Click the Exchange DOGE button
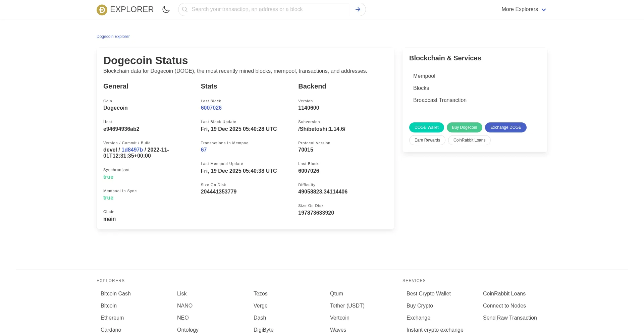 pos(505,127)
